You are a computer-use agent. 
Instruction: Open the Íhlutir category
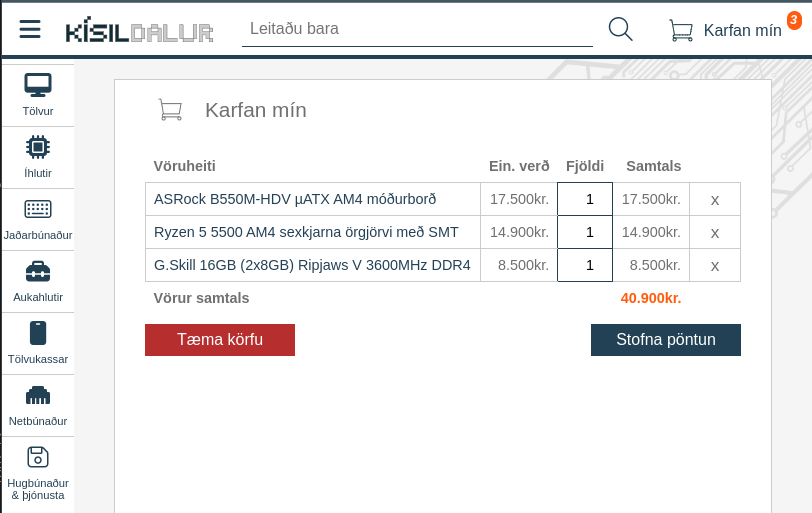38,158
